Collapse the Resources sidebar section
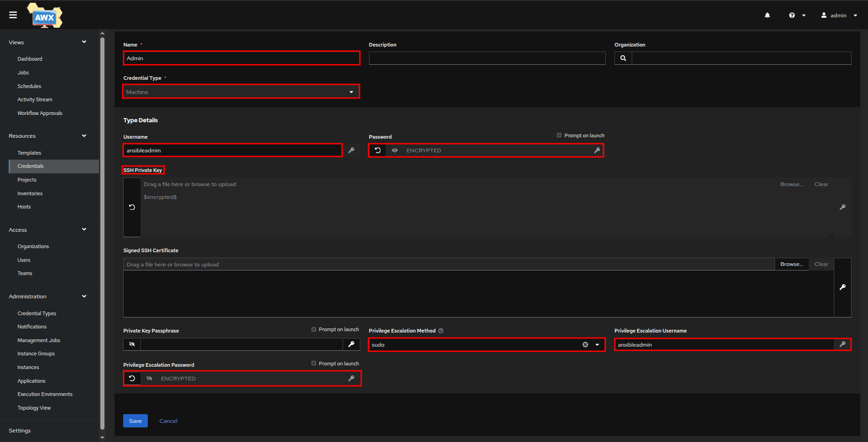The width and height of the screenshot is (868, 442). tap(84, 136)
